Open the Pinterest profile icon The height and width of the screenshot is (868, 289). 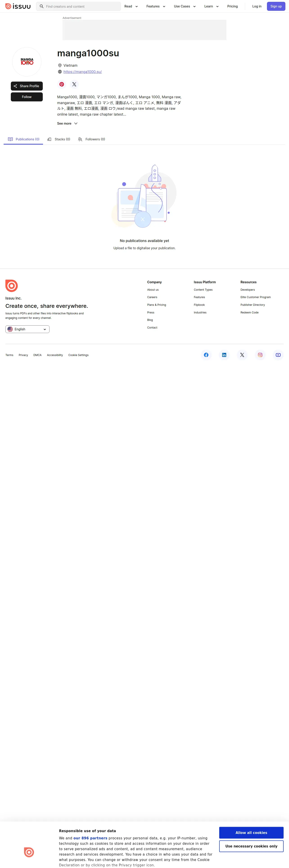pos(62,84)
